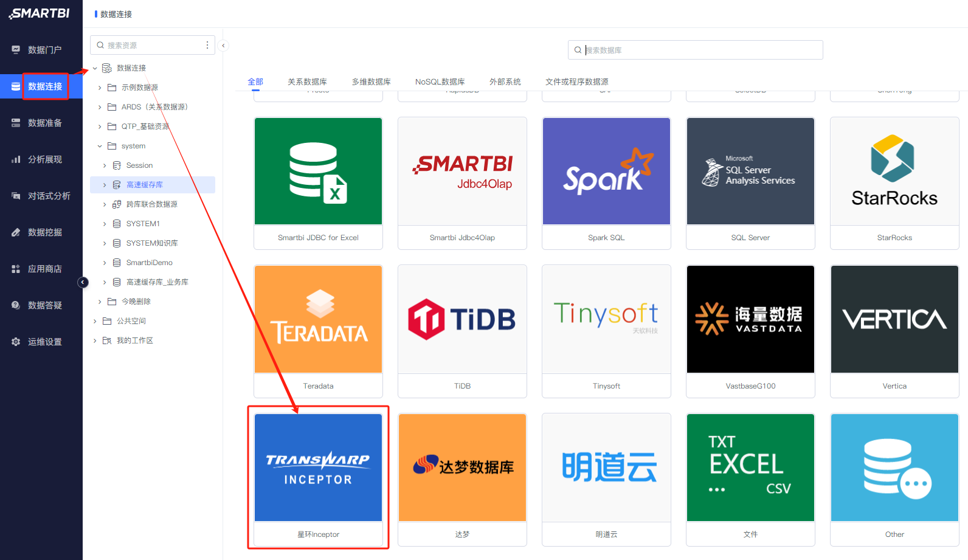
Task: Expand the 高速缓存库 node
Action: click(x=105, y=185)
